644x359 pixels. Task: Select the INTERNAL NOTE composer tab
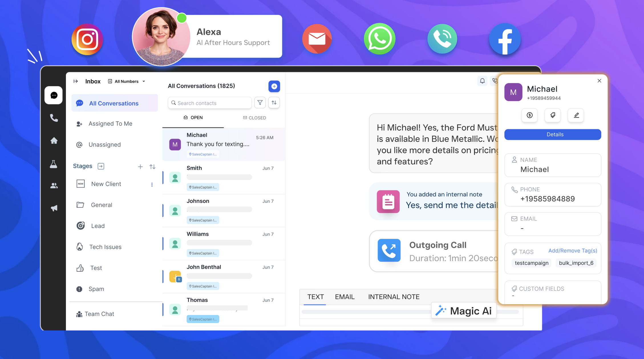point(394,297)
